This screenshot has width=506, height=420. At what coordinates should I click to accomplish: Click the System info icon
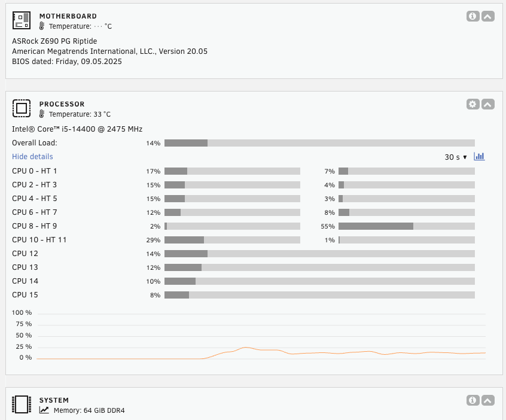tap(473, 400)
